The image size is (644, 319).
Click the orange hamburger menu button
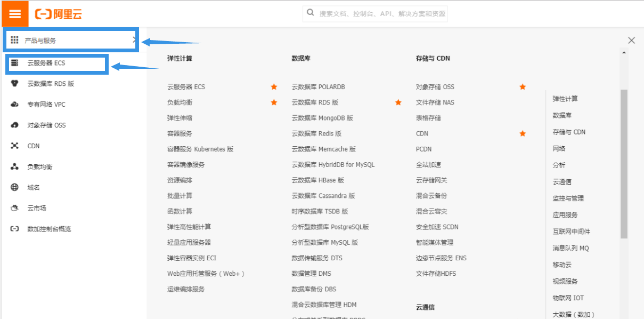click(14, 14)
